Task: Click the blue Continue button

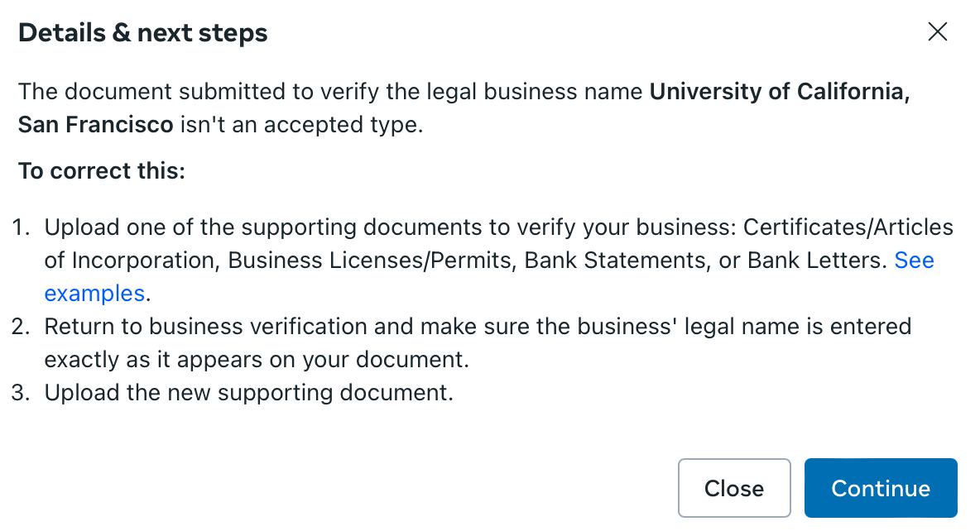Action: tap(881, 488)
